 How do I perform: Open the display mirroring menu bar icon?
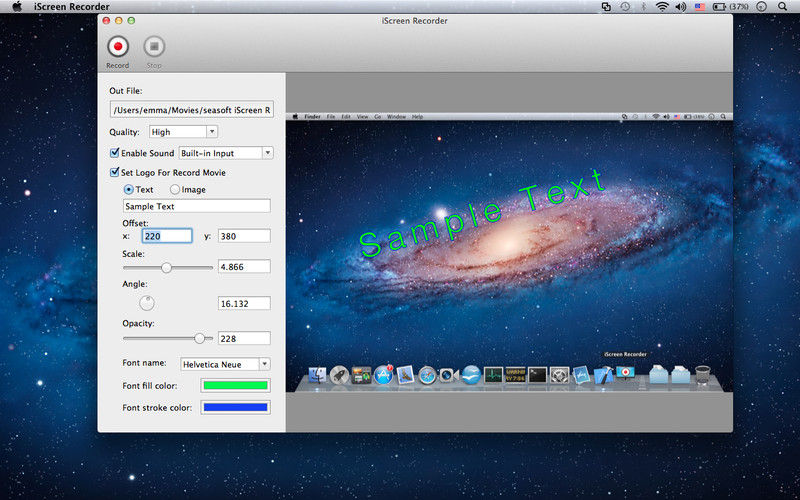(x=606, y=7)
